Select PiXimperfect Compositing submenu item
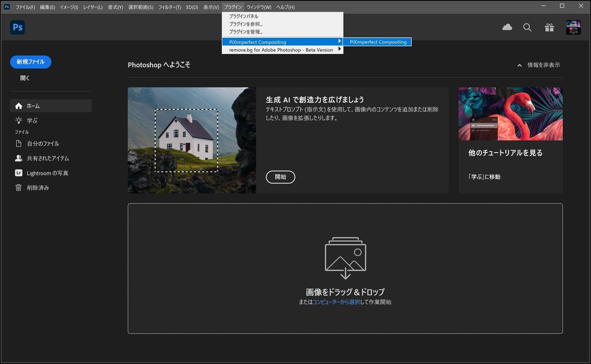591x364 pixels. (x=378, y=42)
